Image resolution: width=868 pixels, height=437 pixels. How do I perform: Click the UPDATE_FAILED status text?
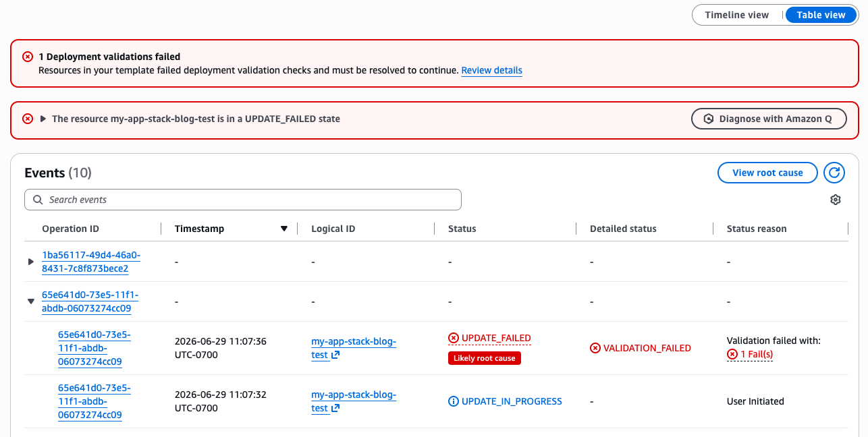coord(496,338)
